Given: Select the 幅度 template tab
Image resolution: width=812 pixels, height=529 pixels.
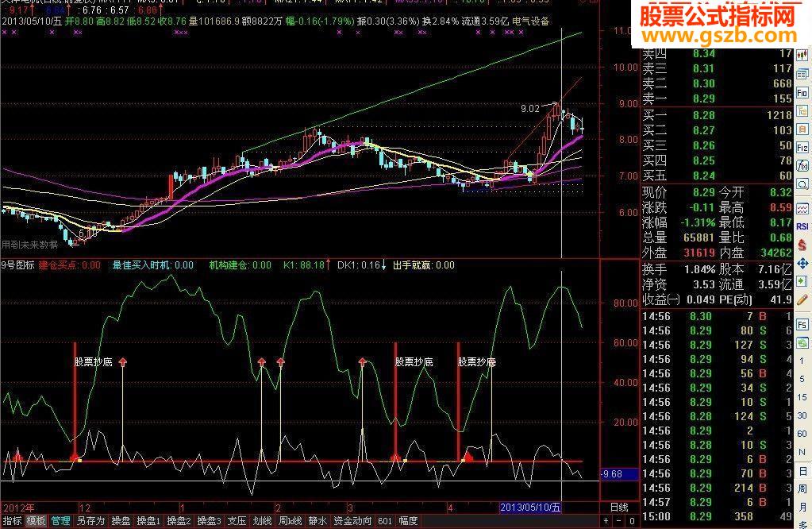Looking at the screenshot, I should click(408, 521).
